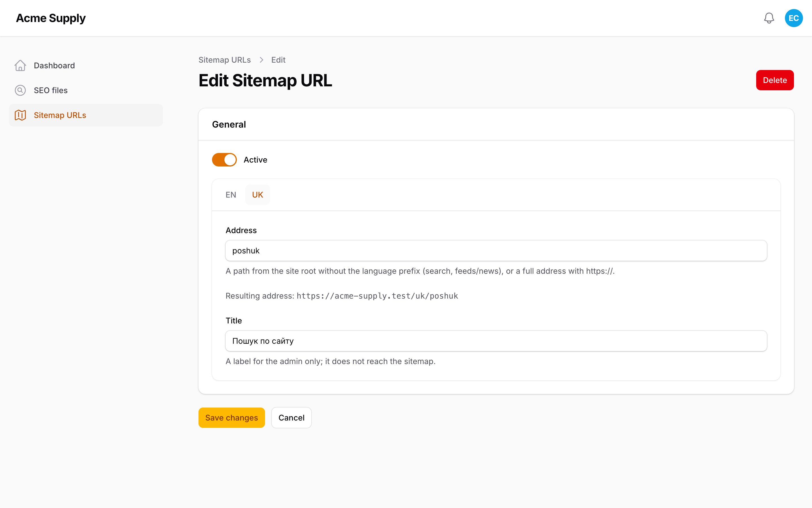Click the Dashboard home icon
812x508 pixels.
(x=20, y=65)
